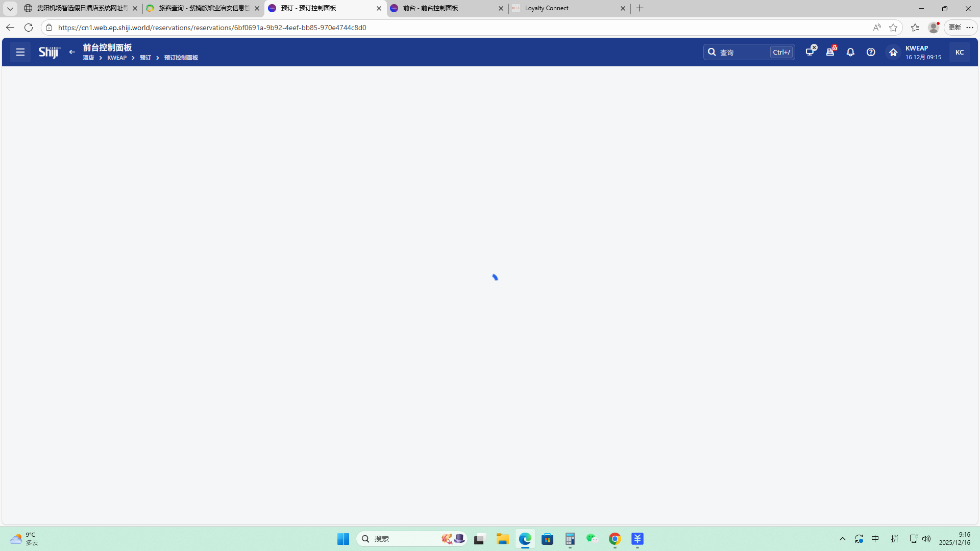
Task: Open the notifications bell
Action: (x=850, y=52)
